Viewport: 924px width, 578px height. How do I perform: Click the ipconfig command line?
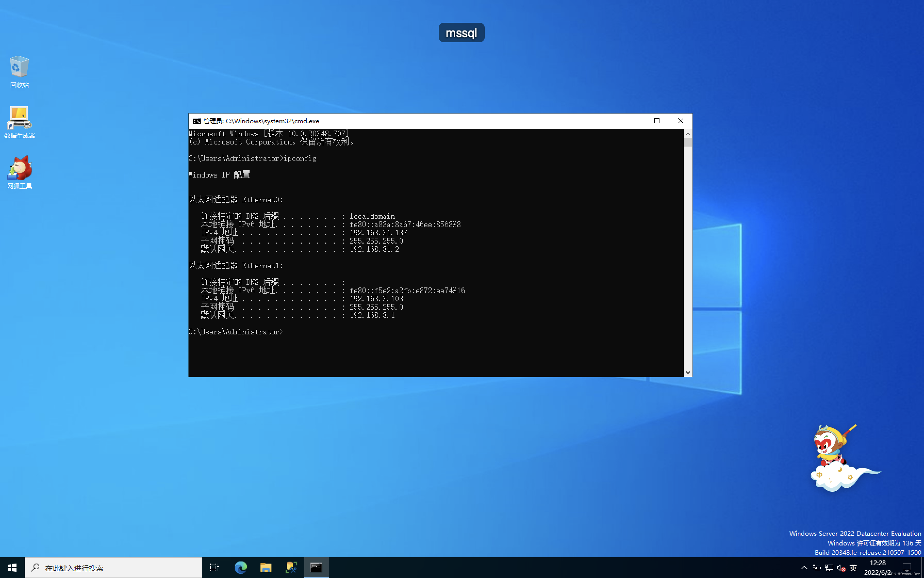(252, 159)
